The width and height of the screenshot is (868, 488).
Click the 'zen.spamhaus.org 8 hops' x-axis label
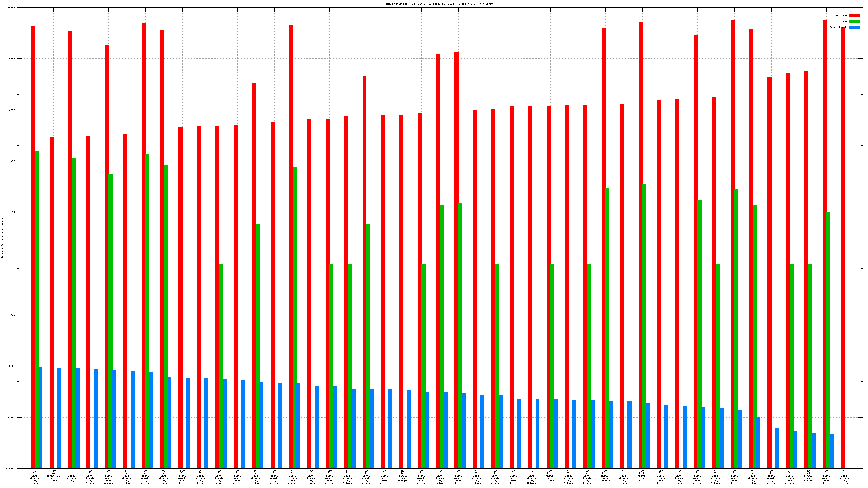click(53, 477)
